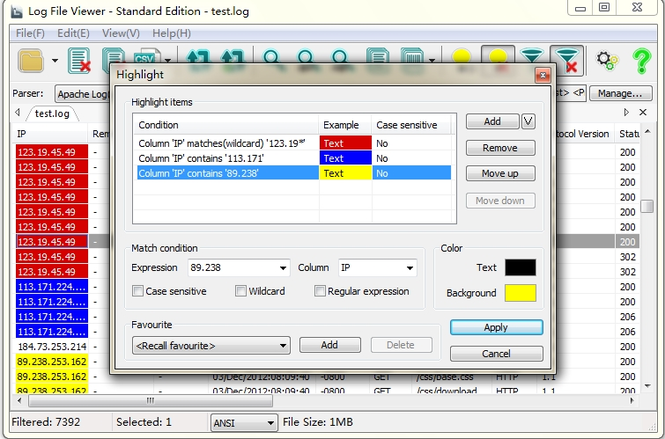Open the Column dropdown set to IP
Viewport: 665px width, 439px height.
pos(410,268)
